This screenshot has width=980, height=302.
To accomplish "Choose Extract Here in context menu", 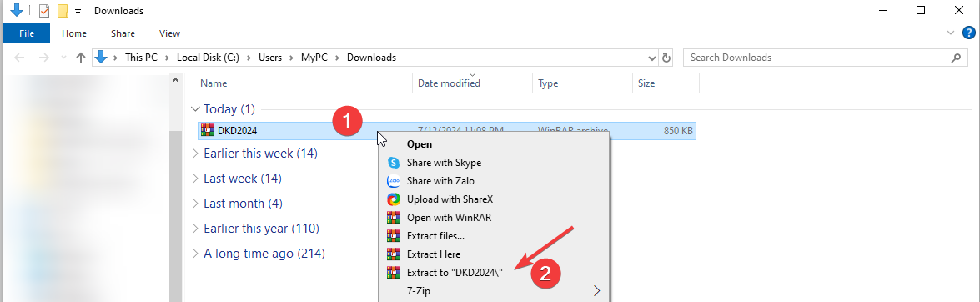I will coord(494,254).
